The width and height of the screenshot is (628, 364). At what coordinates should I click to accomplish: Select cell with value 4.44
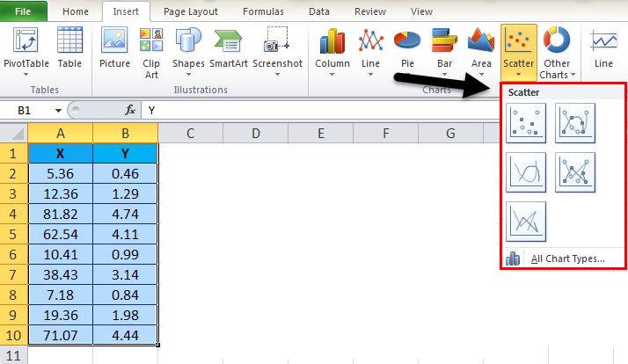coord(126,335)
